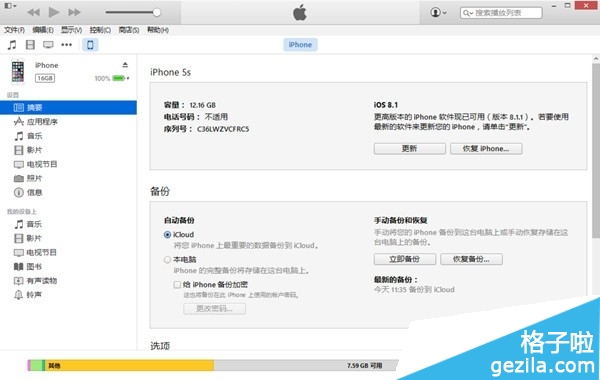Image resolution: width=600 pixels, height=380 pixels.
Task: Click the search playlist input field
Action: click(501, 13)
